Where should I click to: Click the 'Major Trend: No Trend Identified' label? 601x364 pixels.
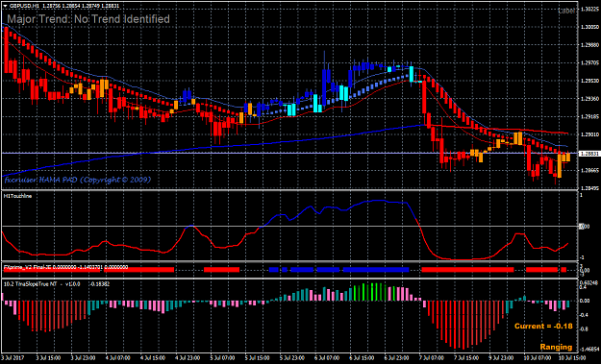pos(88,19)
